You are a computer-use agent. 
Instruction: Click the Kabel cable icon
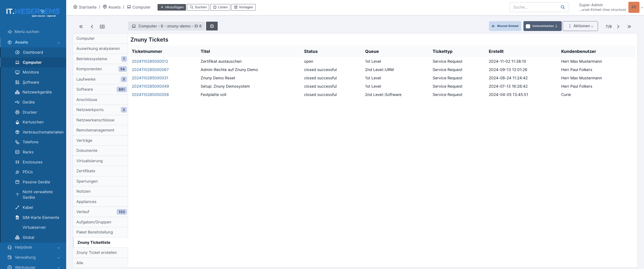point(17,208)
